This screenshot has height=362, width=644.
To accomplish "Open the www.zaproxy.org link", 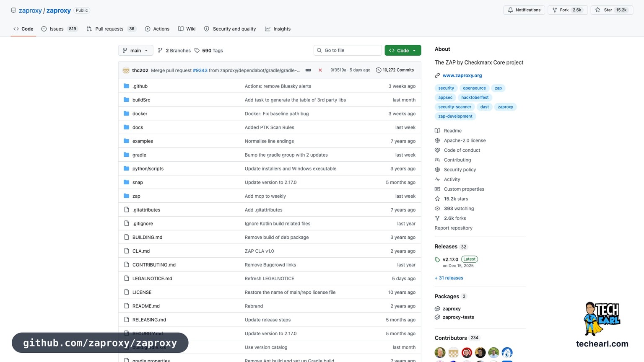I will click(x=462, y=75).
